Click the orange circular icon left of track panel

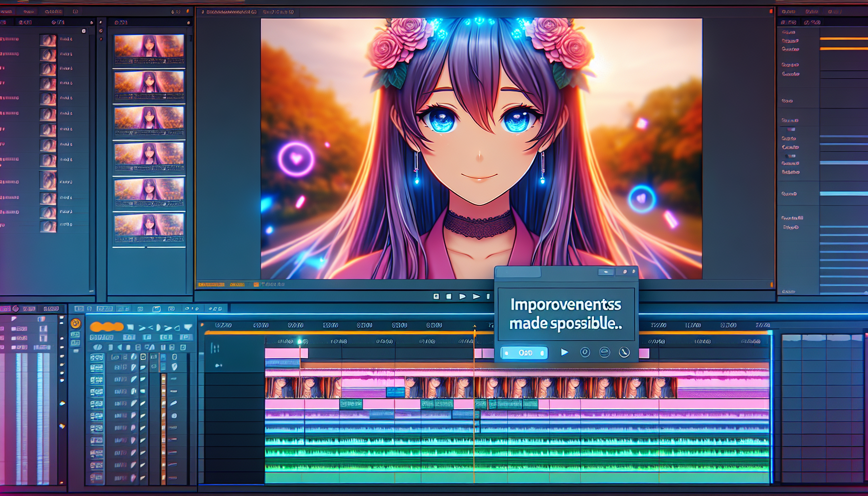coord(76,323)
